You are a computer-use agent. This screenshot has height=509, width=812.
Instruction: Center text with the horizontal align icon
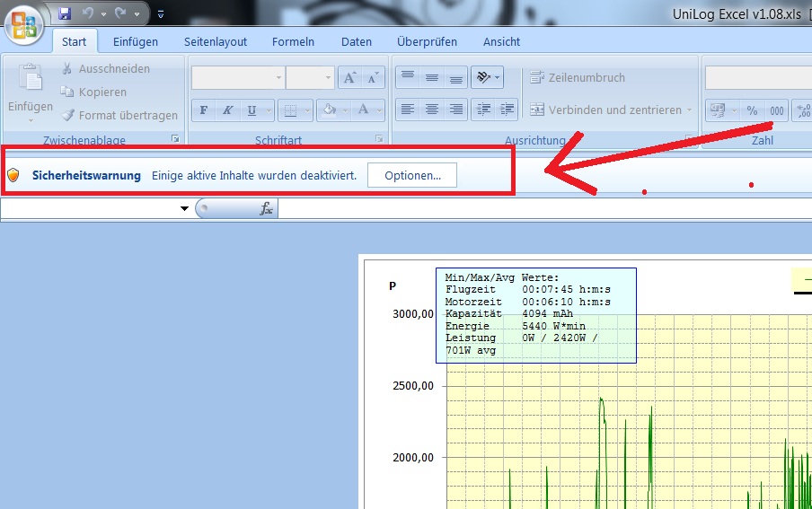(x=432, y=110)
